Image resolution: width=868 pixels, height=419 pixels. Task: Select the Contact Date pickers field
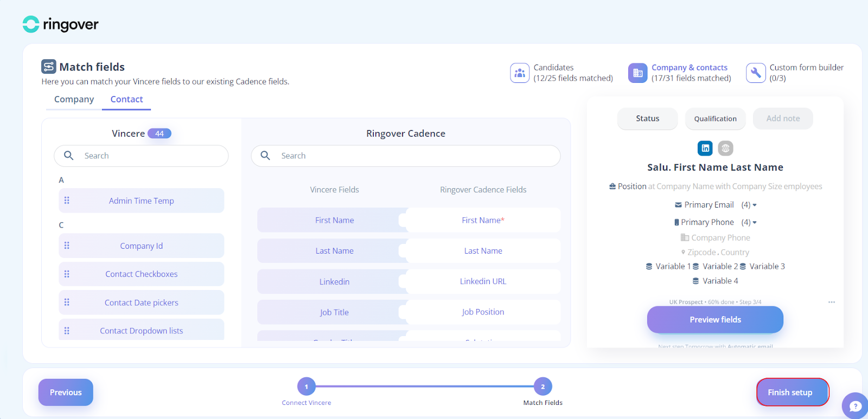pyautogui.click(x=141, y=302)
